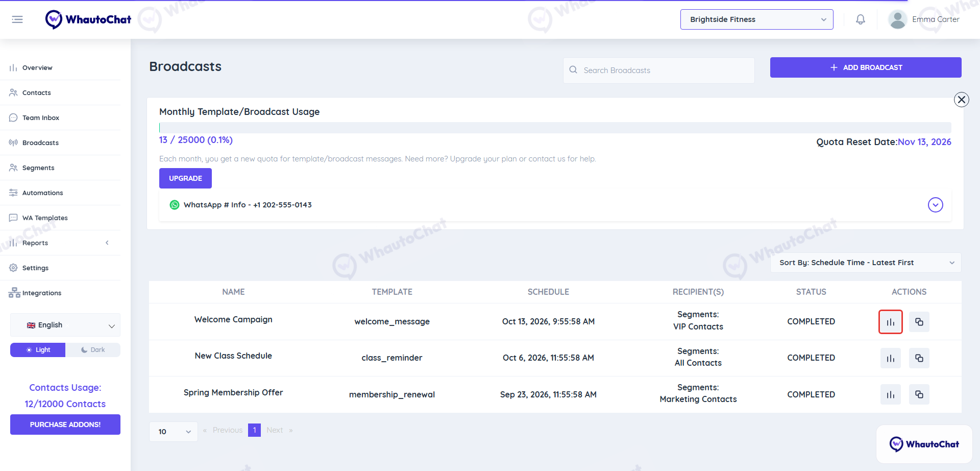Go to pagination page 1
Screen dimensions: 980x471
[254, 430]
